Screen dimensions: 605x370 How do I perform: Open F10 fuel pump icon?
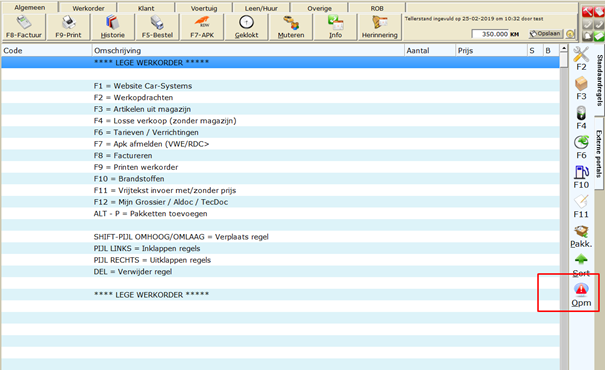pyautogui.click(x=581, y=177)
